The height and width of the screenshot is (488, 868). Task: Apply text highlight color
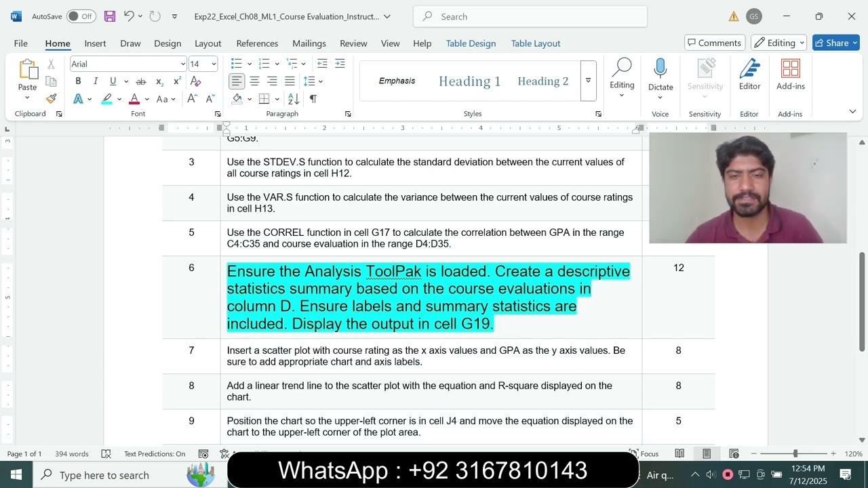[107, 99]
